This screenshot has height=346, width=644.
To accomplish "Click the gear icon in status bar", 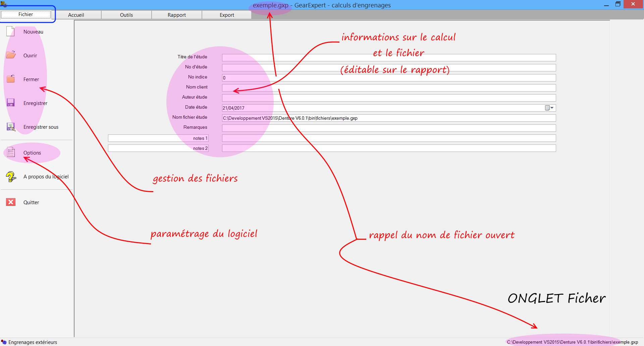I will 4,342.
